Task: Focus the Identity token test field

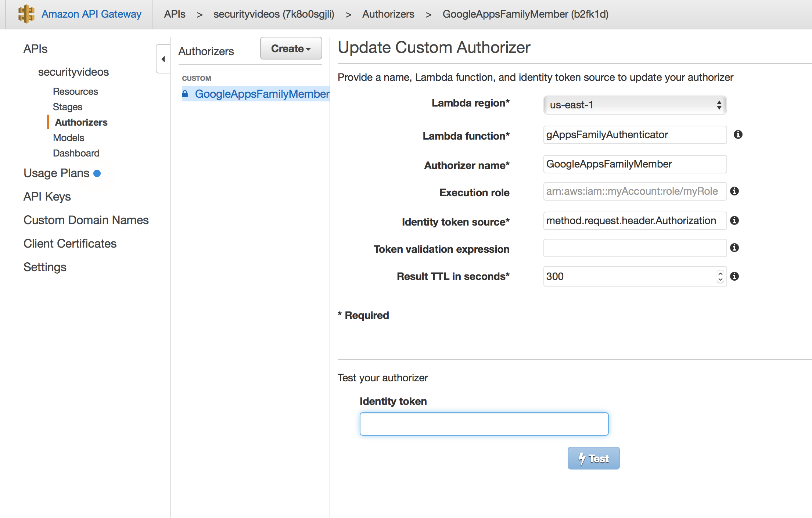Action: [x=484, y=424]
